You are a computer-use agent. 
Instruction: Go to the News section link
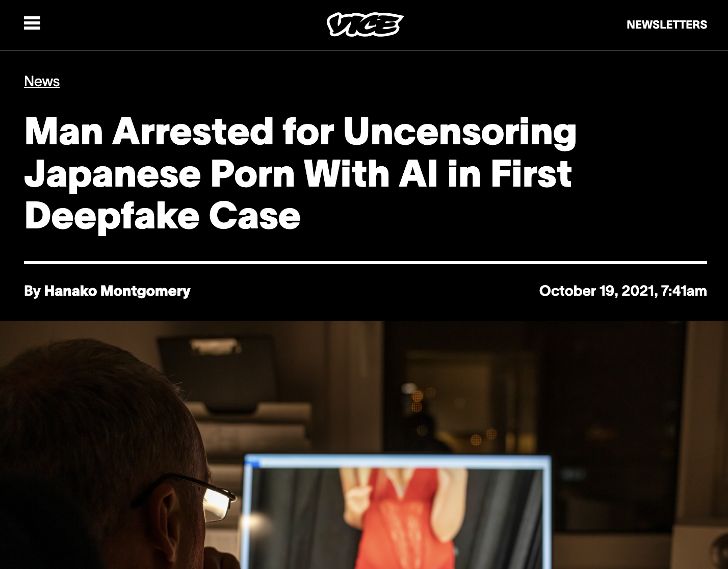(x=42, y=81)
